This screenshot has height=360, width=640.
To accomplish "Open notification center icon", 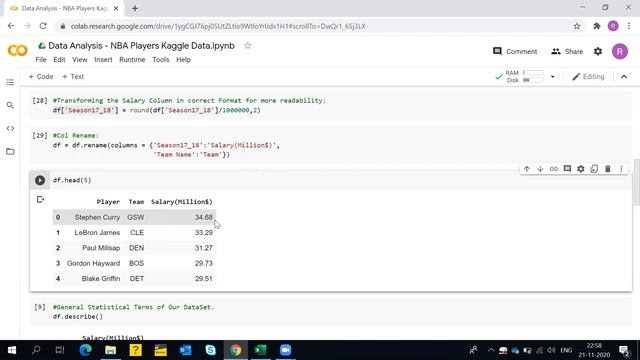I will pos(624,350).
